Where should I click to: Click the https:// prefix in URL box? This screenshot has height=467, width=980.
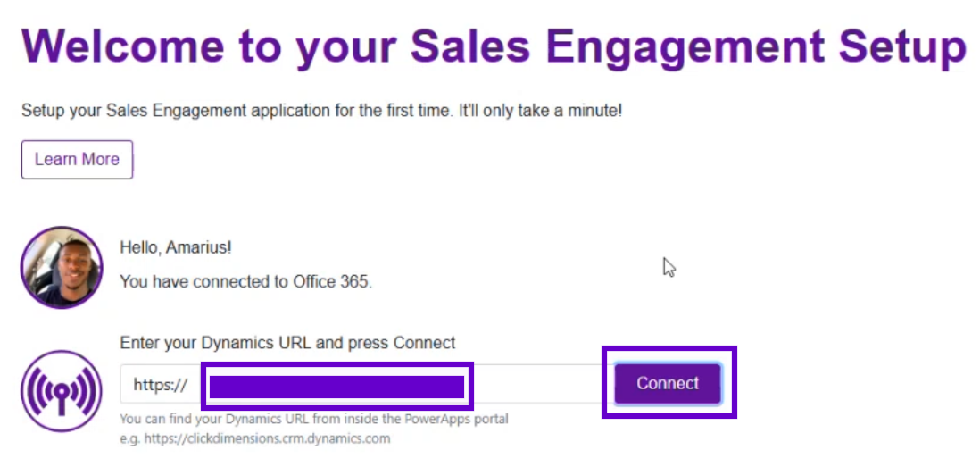pos(160,385)
